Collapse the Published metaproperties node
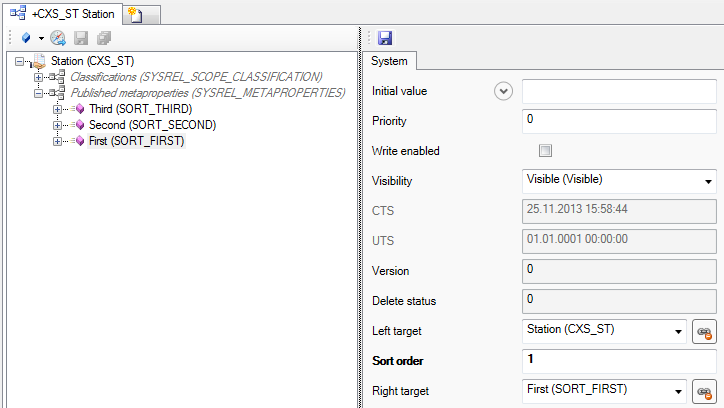 39,93
